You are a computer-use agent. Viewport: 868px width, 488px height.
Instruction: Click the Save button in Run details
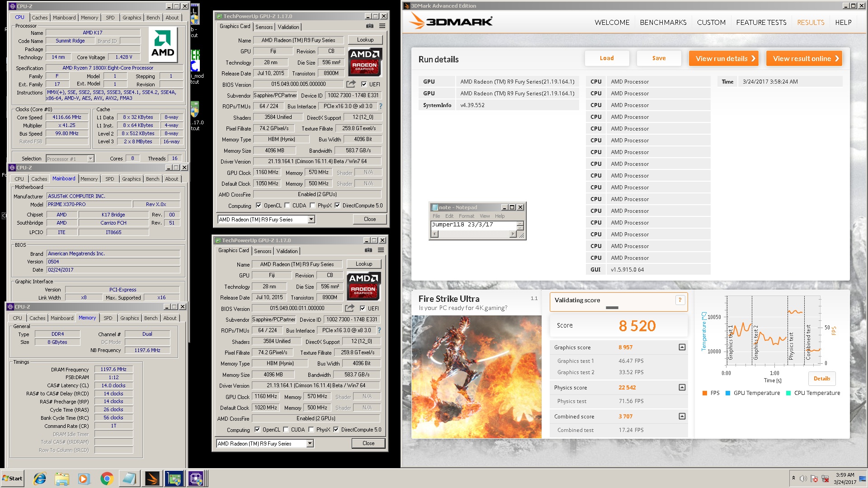pos(659,58)
